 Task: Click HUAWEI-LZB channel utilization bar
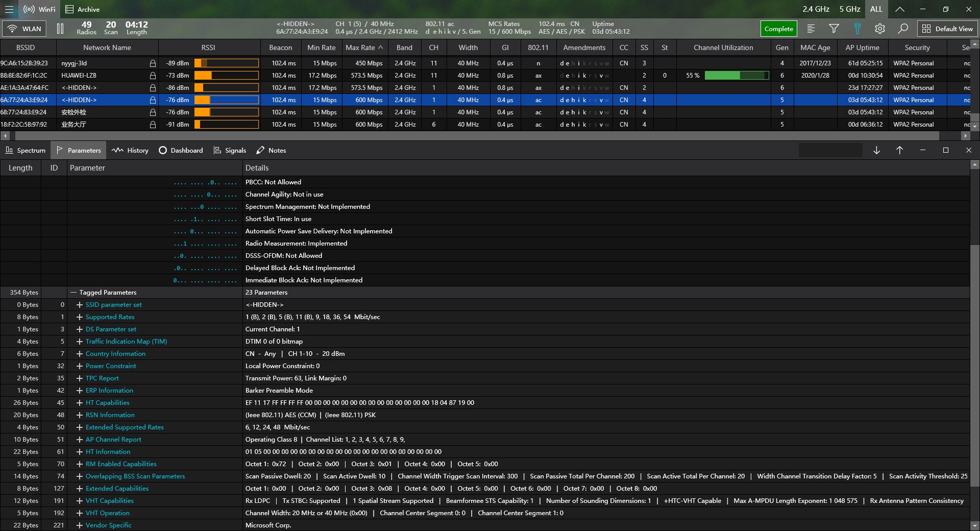point(737,76)
